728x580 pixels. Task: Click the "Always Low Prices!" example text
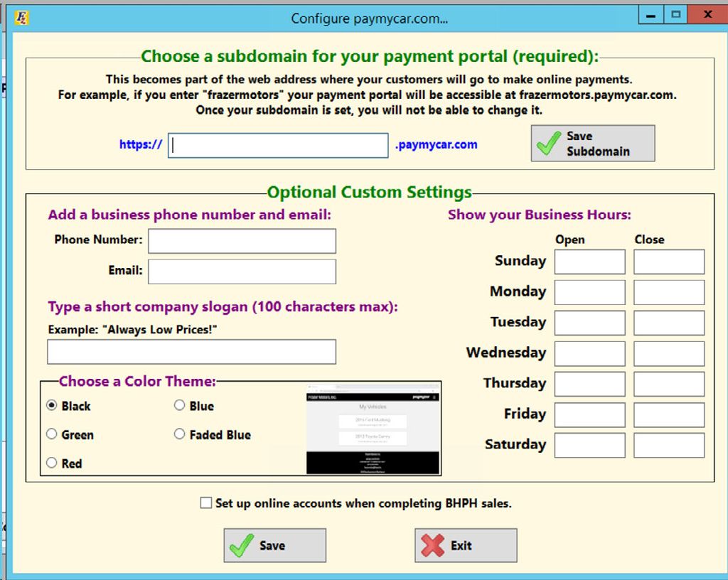coord(159,330)
